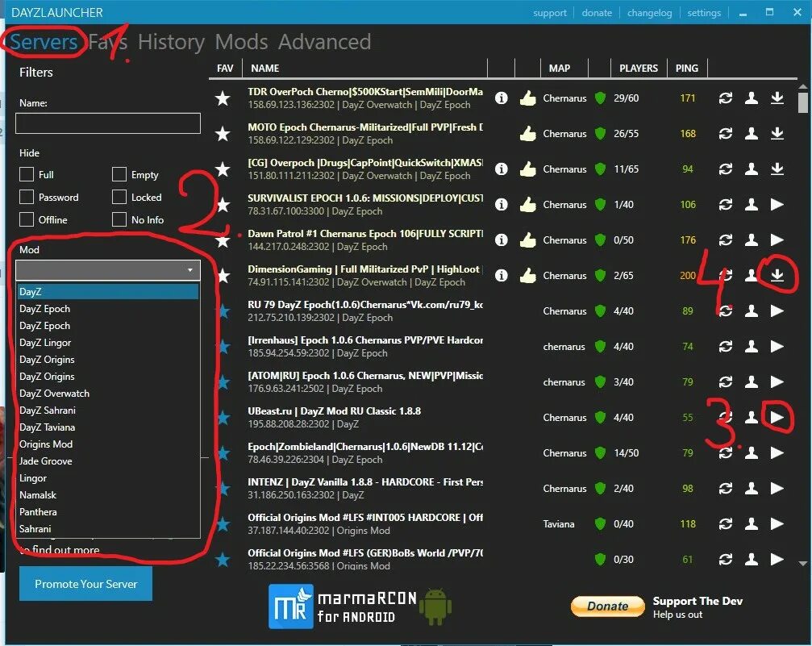Join the RU 79 DayZ Epoch server
812x646 pixels.
pyautogui.click(x=777, y=310)
